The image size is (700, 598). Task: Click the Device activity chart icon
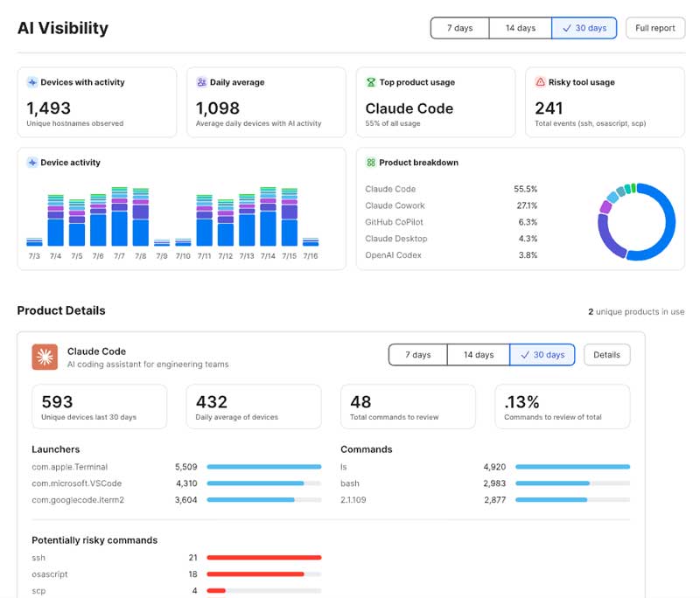pos(32,163)
